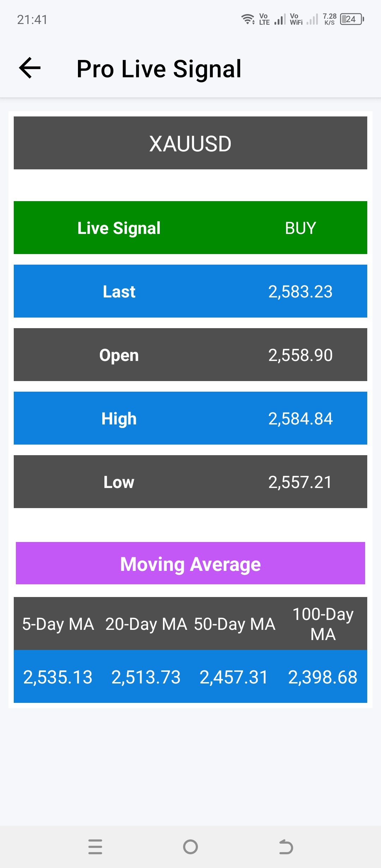Image resolution: width=381 pixels, height=868 pixels.
Task: Tap the 100-Day MA value 2,398.68
Action: [323, 677]
